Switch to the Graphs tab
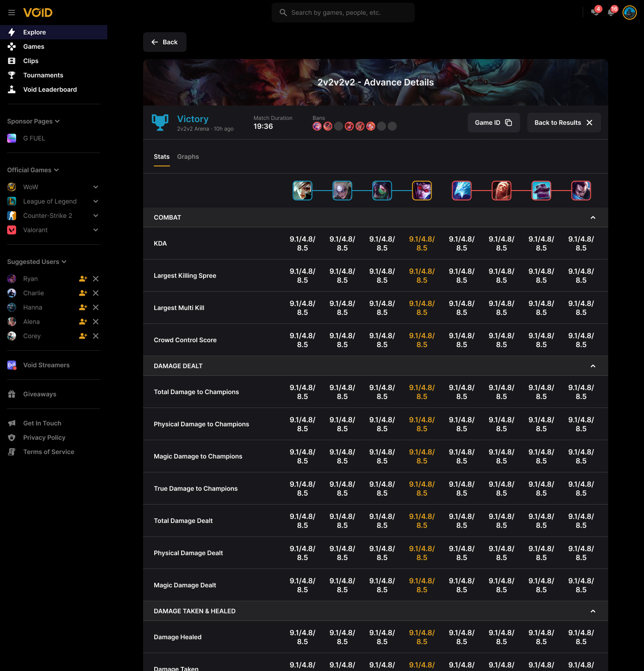This screenshot has width=644, height=671. (x=188, y=157)
